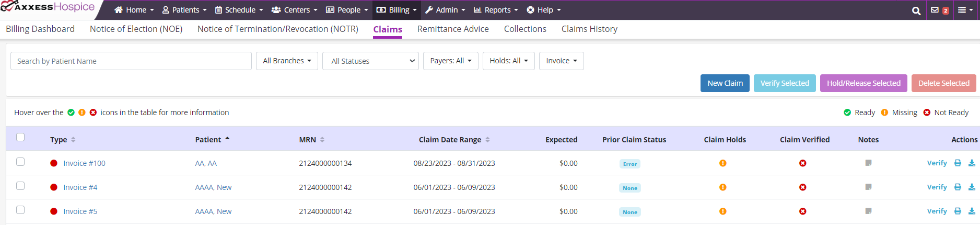Click Verify link for Invoice #5
Viewport: 980px width, 225px height.
[937, 211]
